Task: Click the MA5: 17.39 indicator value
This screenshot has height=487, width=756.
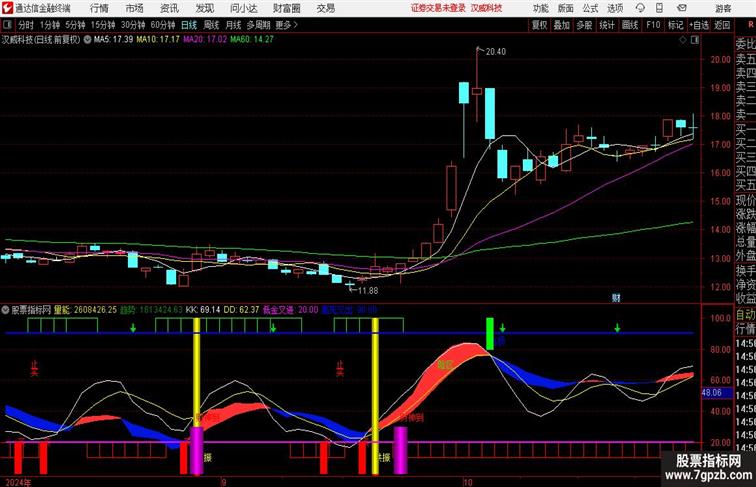Action: [113, 40]
